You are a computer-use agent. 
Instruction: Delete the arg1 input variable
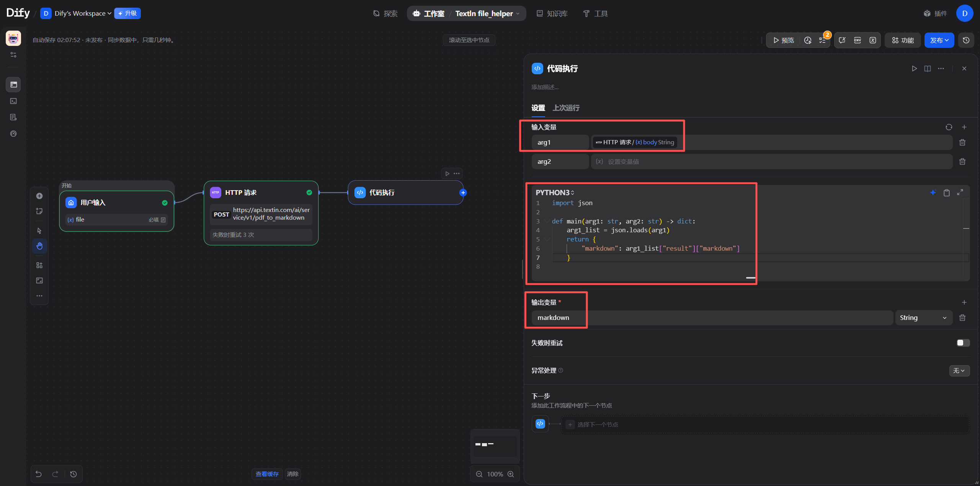pos(962,142)
